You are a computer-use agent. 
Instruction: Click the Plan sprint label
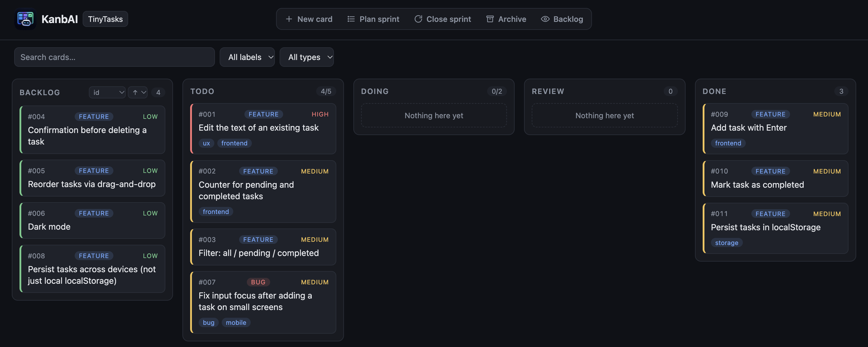379,19
